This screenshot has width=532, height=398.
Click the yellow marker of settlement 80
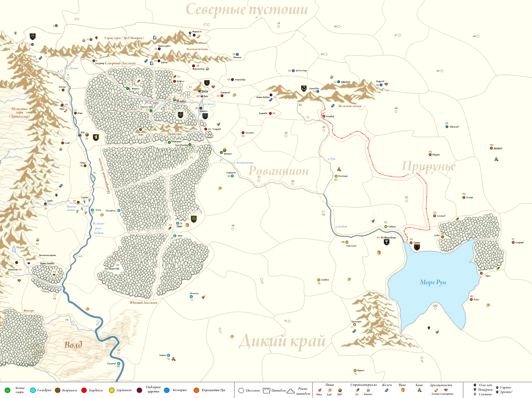click(x=347, y=242)
